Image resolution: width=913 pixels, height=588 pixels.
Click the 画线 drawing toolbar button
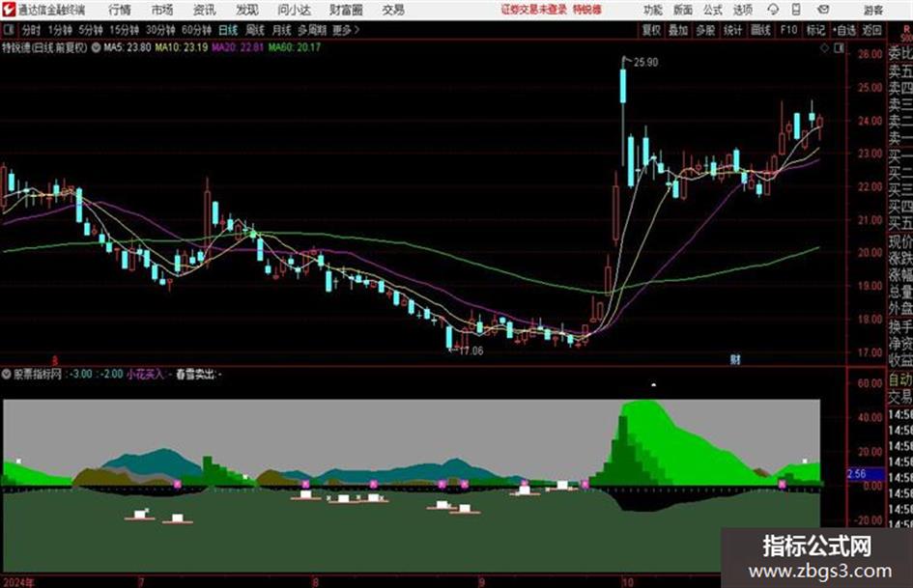(x=760, y=30)
